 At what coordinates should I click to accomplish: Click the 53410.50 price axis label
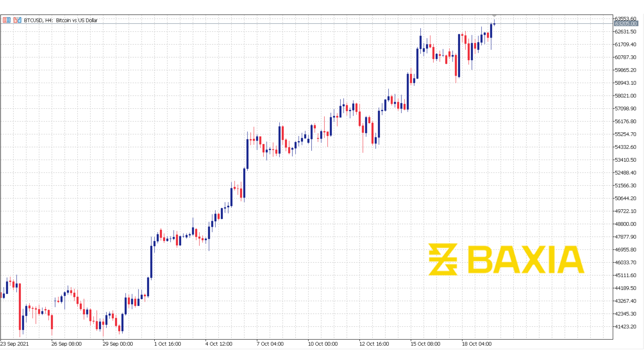point(626,160)
